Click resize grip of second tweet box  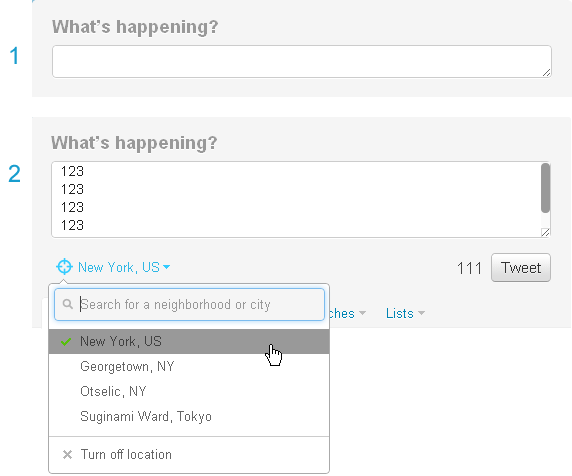point(545,232)
